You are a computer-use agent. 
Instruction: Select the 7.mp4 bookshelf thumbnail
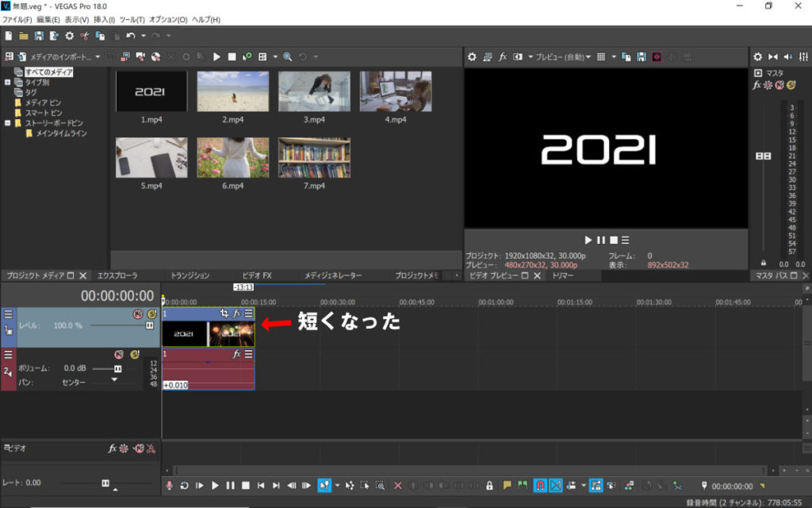click(x=315, y=158)
